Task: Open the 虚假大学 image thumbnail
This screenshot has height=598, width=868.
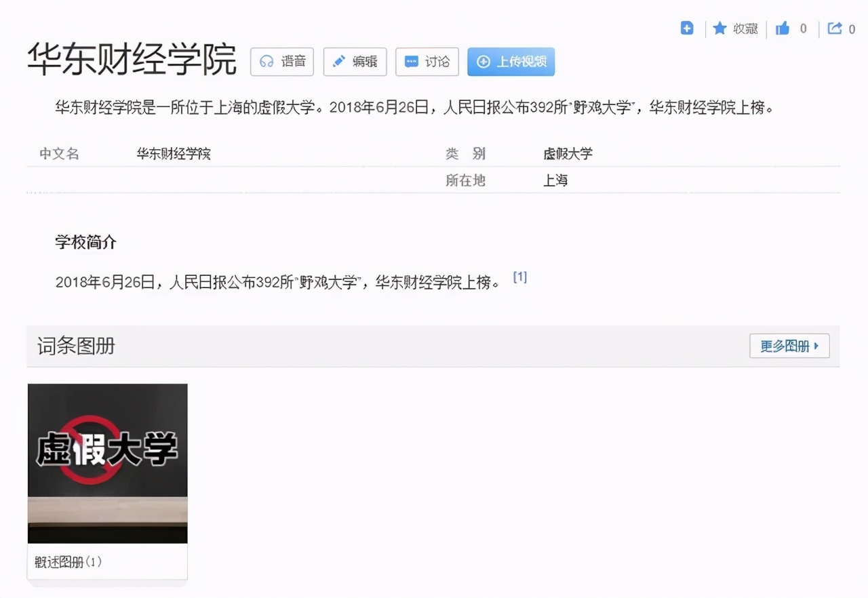Action: 107,463
